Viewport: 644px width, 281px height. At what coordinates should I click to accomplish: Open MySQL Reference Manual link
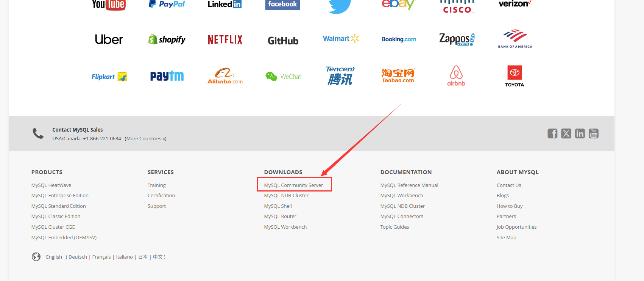coord(409,185)
